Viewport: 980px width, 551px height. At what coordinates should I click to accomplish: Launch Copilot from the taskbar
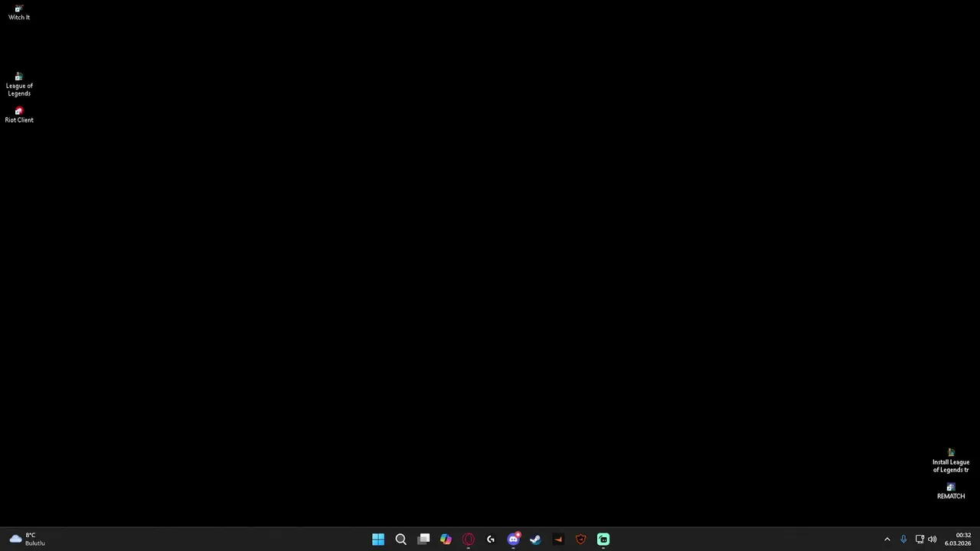446,540
